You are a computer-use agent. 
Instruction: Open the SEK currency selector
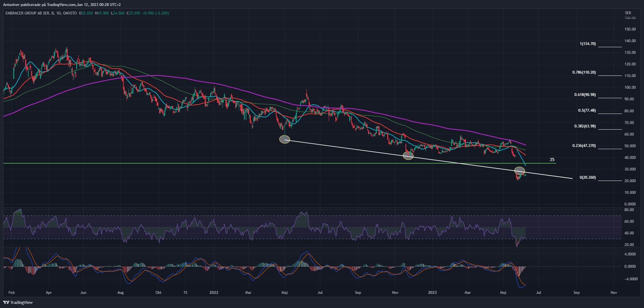[628, 13]
